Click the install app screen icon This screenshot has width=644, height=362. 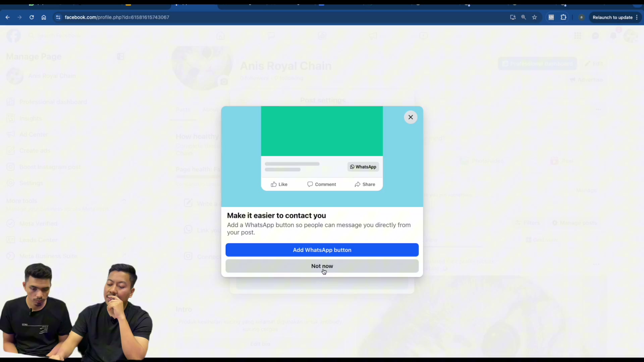click(513, 17)
